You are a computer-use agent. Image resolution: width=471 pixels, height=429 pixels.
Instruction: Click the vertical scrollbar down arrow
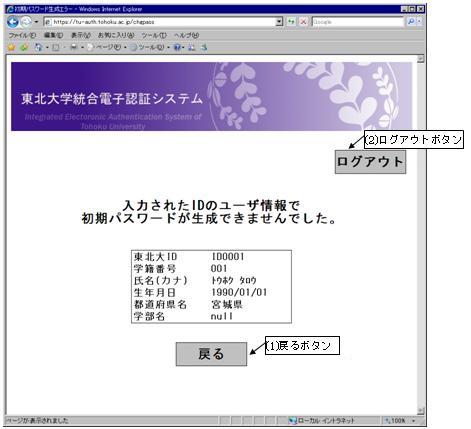pos(421,411)
